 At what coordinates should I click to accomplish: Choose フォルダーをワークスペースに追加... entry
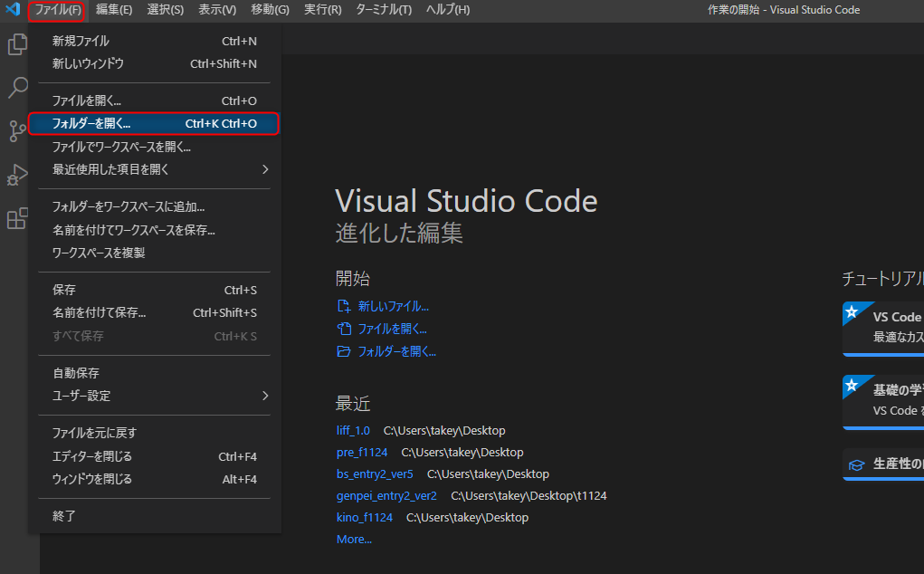point(155,206)
